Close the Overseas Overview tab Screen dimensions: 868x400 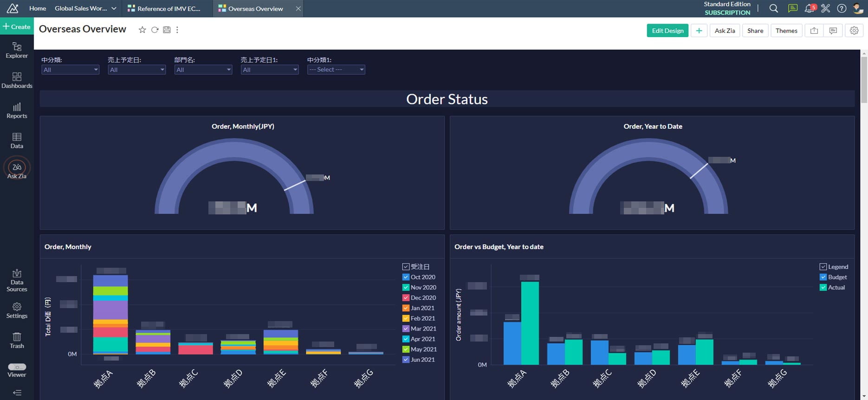click(x=298, y=8)
